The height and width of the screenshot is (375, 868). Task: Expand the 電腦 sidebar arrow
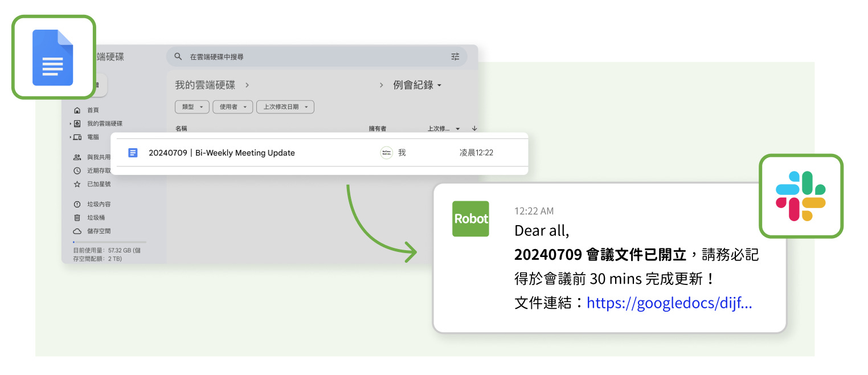coord(71,137)
